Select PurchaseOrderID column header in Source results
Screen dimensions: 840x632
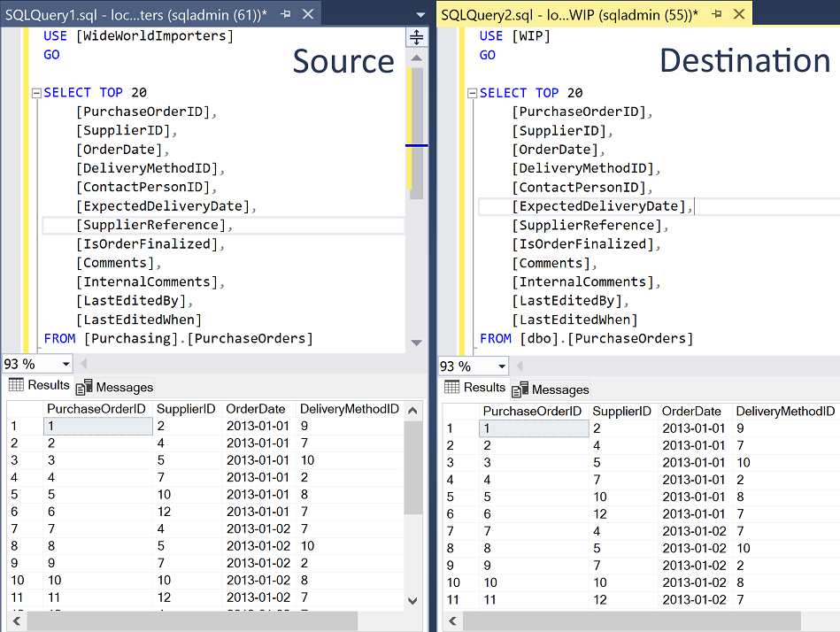pos(97,409)
